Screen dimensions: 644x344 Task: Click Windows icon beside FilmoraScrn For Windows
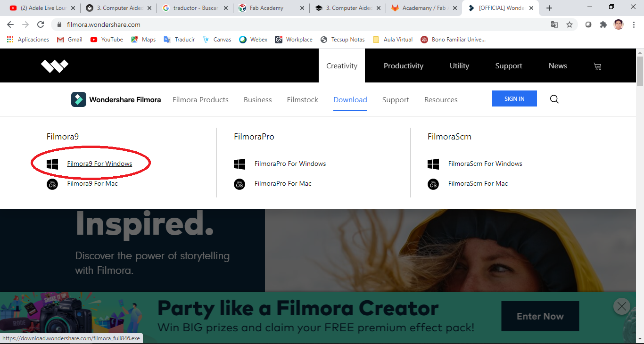(x=433, y=164)
